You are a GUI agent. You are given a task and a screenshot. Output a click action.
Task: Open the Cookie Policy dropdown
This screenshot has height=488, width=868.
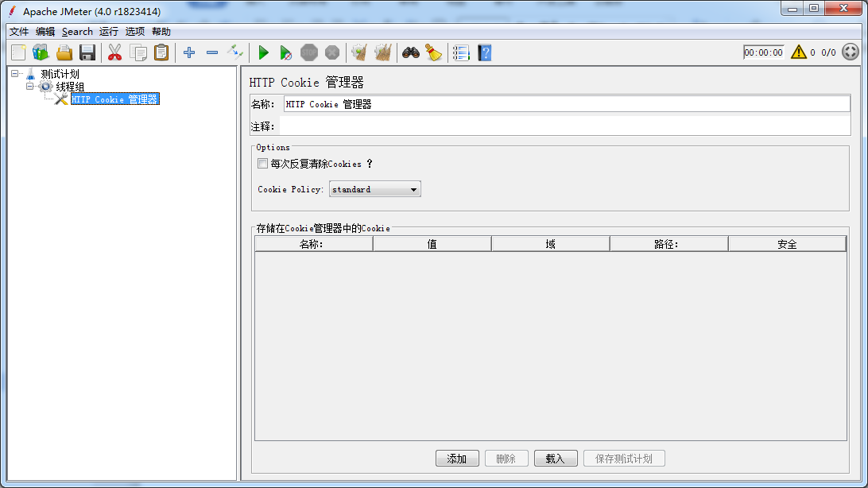pyautogui.click(x=374, y=189)
